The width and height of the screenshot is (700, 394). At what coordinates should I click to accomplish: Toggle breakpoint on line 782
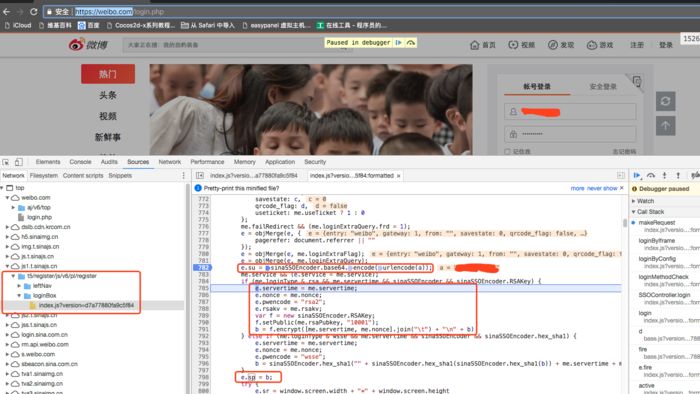pos(203,268)
